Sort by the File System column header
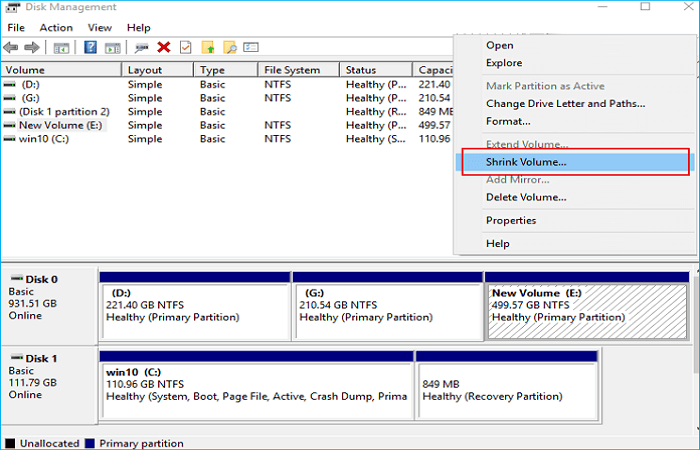Image resolution: width=700 pixels, height=450 pixels. coord(292,70)
